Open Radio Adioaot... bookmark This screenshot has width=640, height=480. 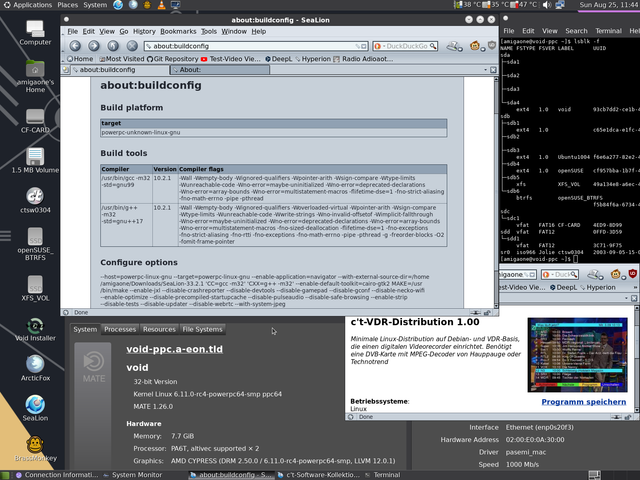coord(363,59)
